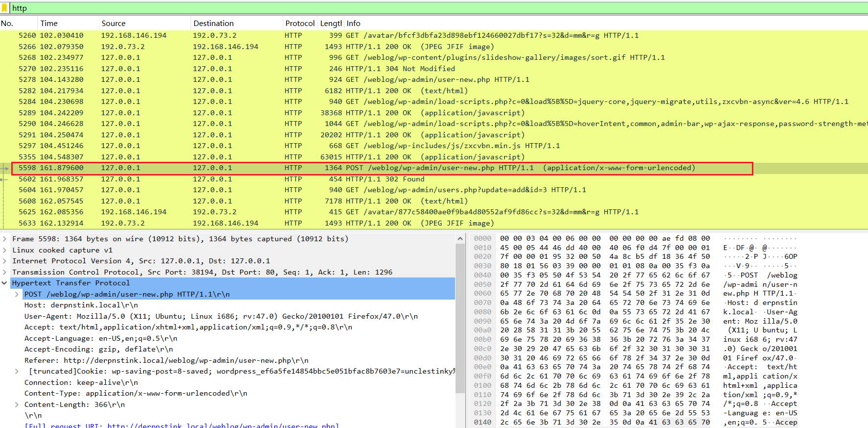The image size is (868, 428).
Task: Open the Full request URI link
Action: point(223,425)
